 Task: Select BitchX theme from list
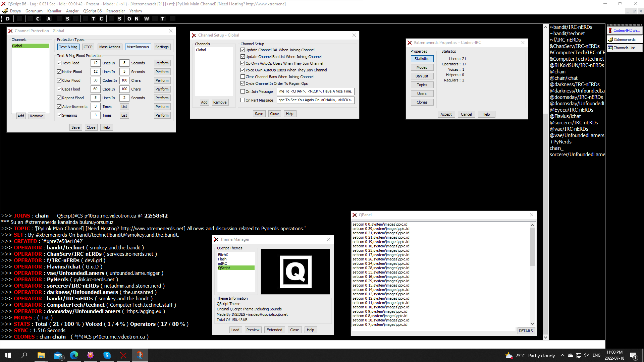pyautogui.click(x=223, y=255)
